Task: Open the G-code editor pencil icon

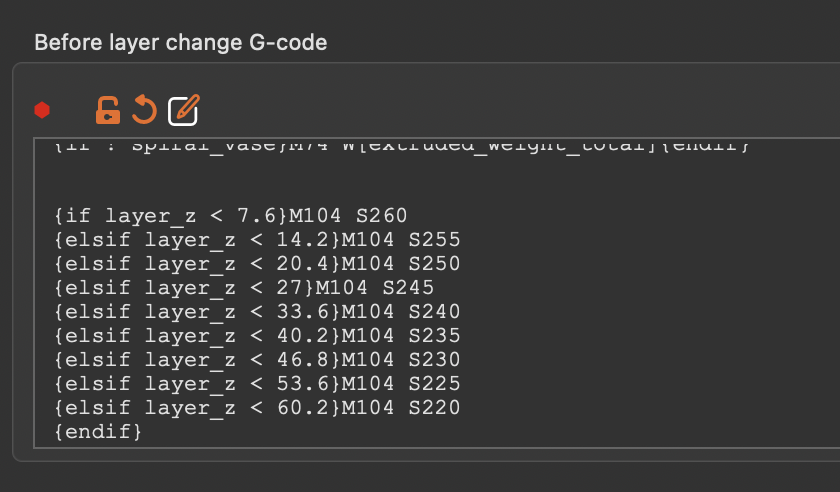Action: pos(184,109)
